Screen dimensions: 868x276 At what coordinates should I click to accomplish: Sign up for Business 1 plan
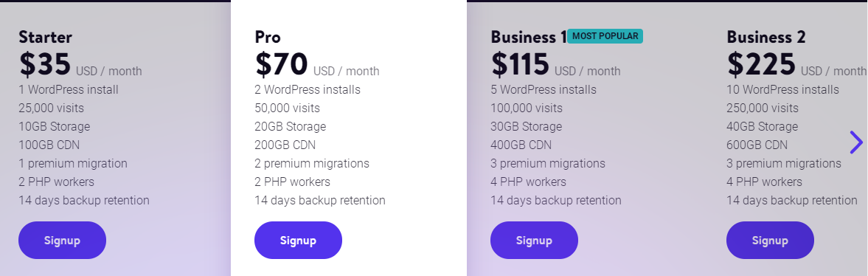coord(534,240)
